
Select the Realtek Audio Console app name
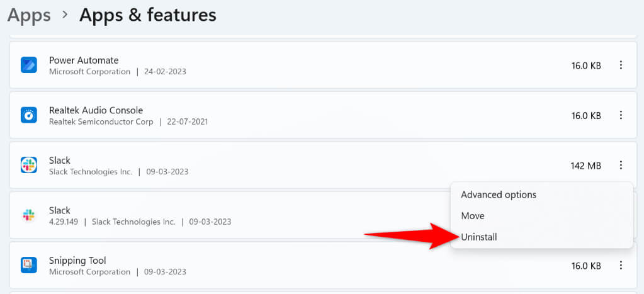(x=96, y=110)
